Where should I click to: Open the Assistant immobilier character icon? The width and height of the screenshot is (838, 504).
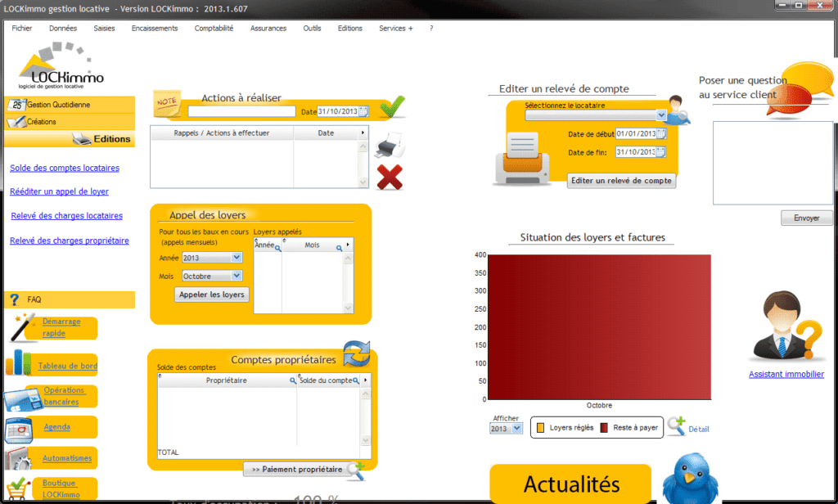click(x=786, y=329)
